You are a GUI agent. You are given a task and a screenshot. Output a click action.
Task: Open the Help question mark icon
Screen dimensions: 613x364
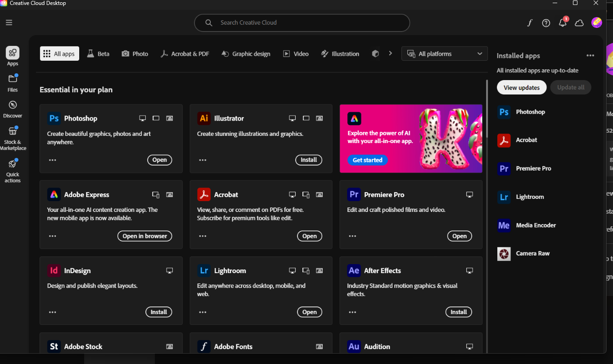546,23
